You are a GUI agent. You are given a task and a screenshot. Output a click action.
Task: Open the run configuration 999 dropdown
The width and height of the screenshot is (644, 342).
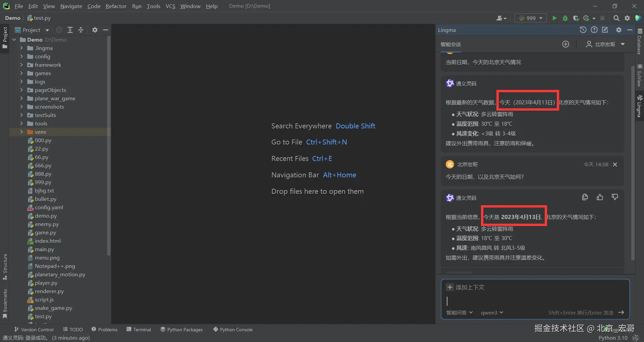click(x=531, y=18)
